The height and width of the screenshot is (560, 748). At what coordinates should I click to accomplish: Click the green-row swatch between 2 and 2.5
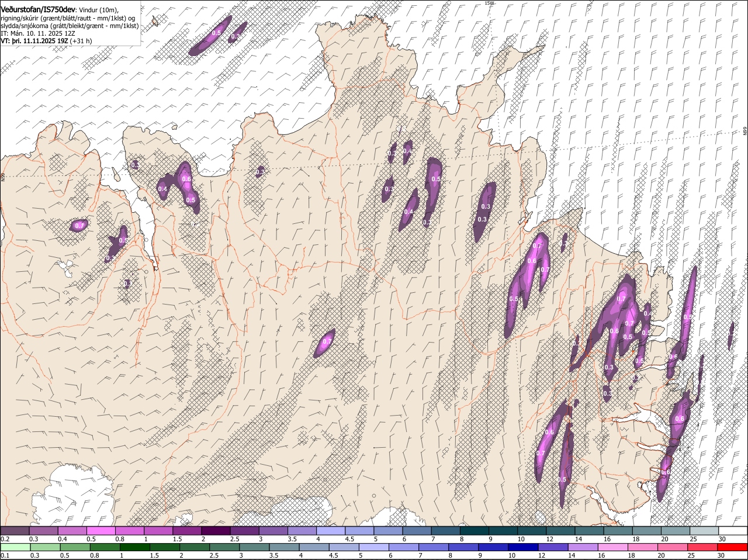[194, 547]
